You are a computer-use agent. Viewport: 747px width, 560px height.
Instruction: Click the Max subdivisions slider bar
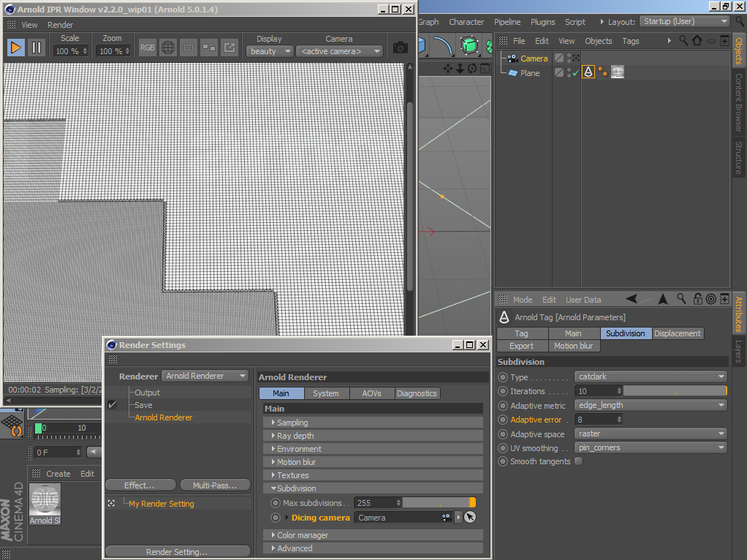coord(439,503)
